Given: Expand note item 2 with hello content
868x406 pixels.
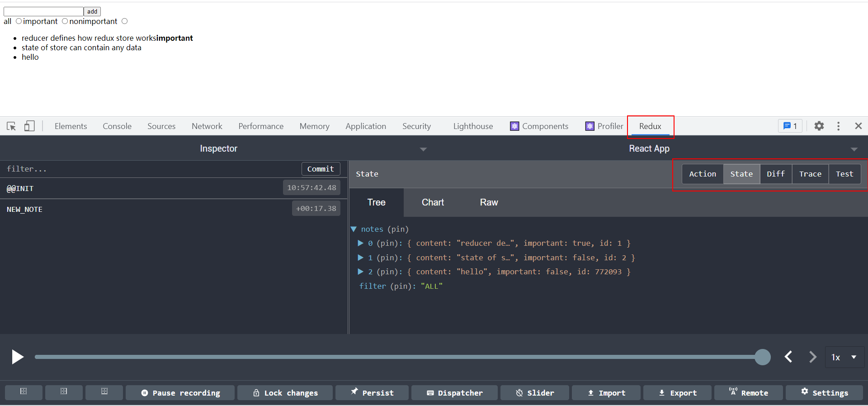Looking at the screenshot, I should tap(360, 272).
